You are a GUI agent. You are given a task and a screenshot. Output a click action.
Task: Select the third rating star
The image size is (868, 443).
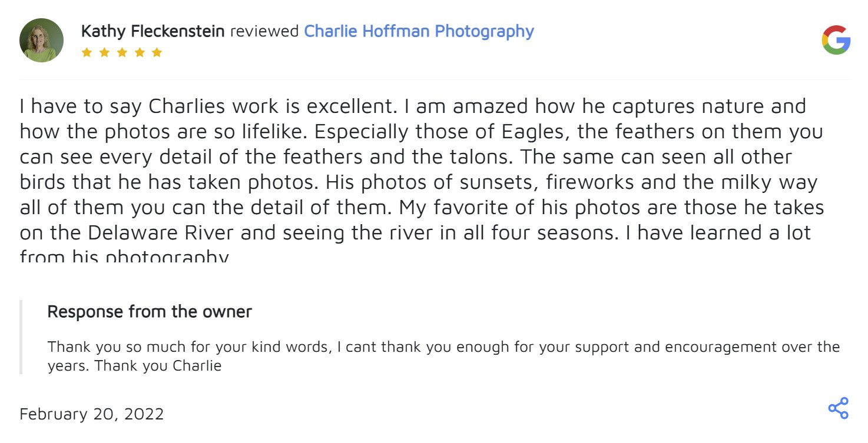121,52
